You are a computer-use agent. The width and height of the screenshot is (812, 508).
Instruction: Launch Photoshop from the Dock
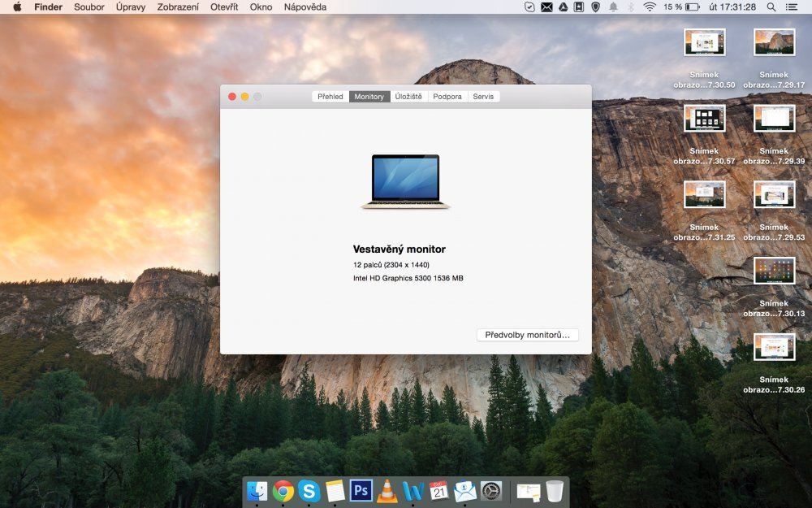360,492
